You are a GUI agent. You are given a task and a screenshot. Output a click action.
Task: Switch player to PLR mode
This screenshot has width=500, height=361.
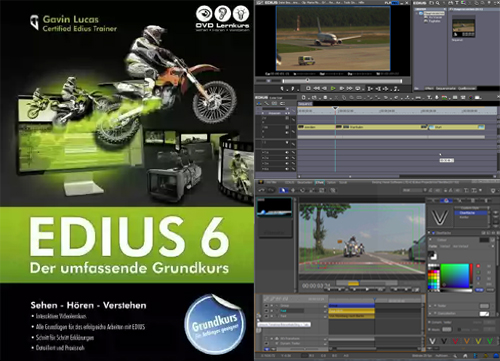point(389,3)
